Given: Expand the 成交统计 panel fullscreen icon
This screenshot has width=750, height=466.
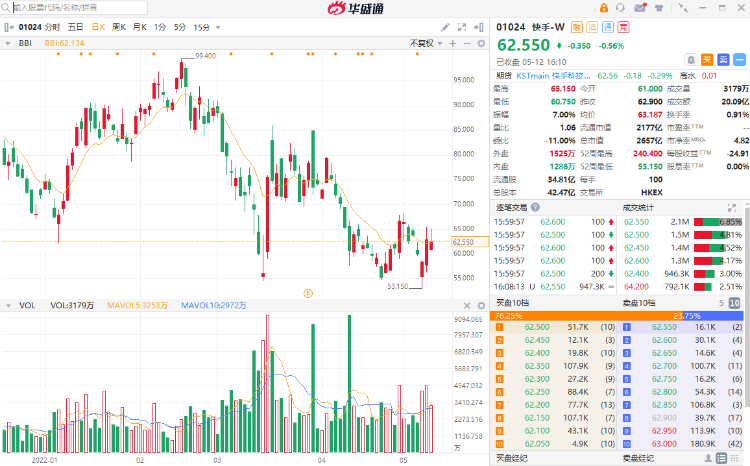Looking at the screenshot, I should [732, 208].
